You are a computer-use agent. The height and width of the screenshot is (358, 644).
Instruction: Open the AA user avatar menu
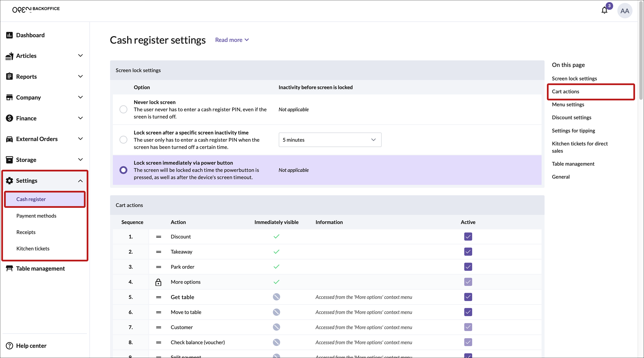tap(624, 11)
